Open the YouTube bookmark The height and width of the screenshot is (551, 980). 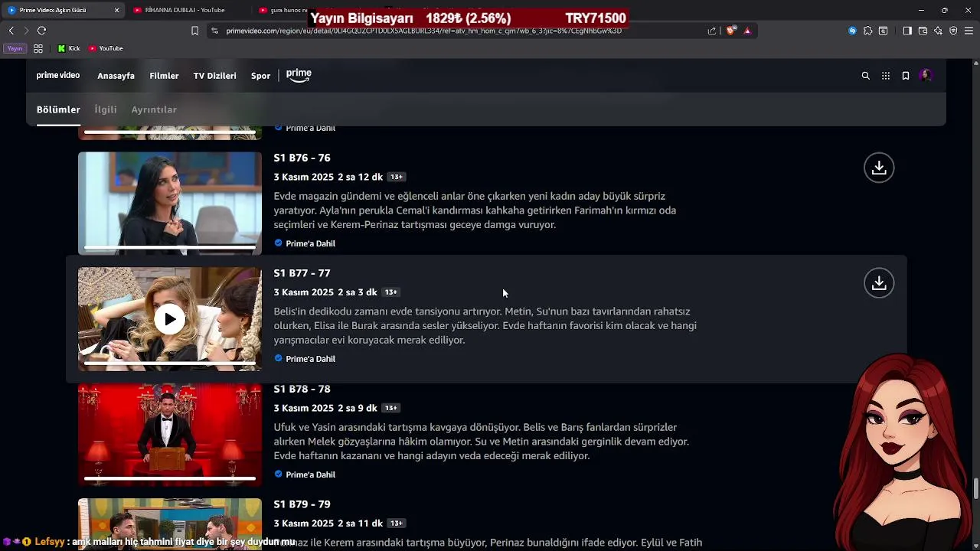106,48
